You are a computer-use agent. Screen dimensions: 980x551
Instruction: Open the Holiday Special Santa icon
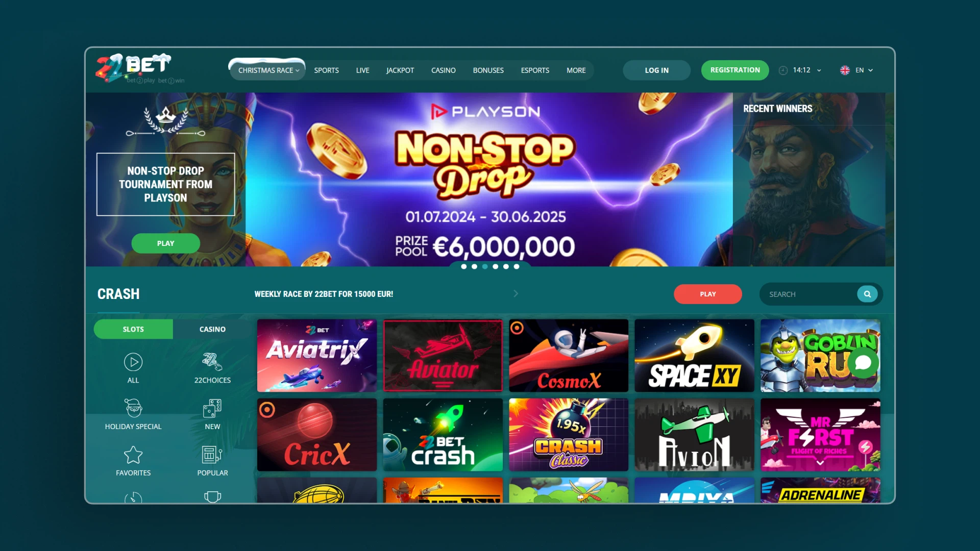(133, 408)
